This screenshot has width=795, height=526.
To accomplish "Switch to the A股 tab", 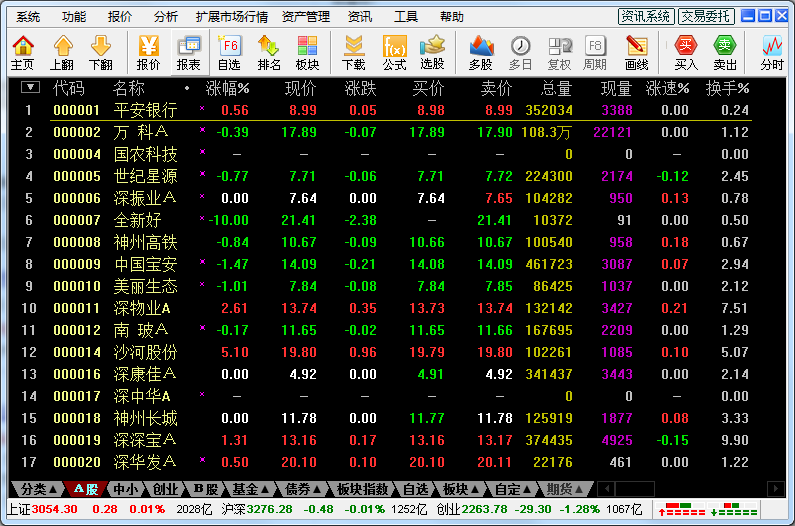I will [x=86, y=489].
